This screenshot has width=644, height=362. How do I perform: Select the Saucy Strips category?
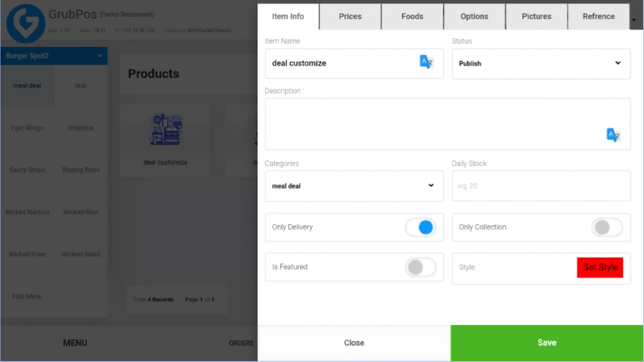pyautogui.click(x=27, y=170)
